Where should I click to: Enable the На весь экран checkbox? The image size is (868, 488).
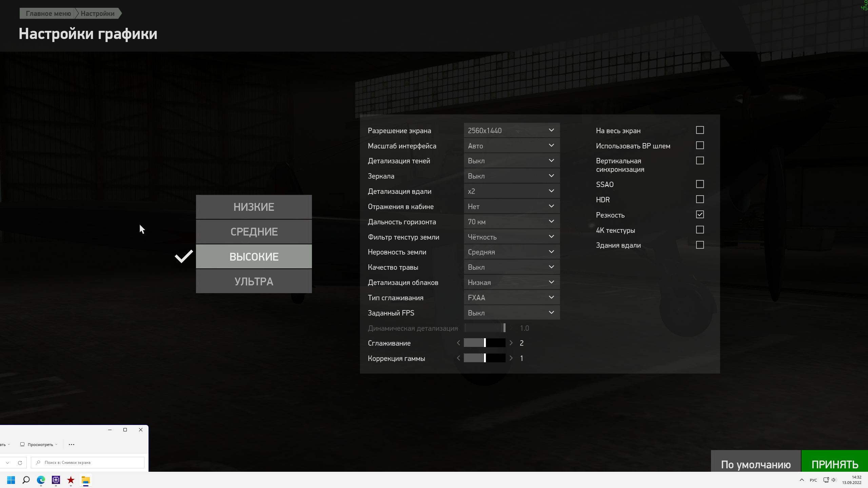coord(700,130)
